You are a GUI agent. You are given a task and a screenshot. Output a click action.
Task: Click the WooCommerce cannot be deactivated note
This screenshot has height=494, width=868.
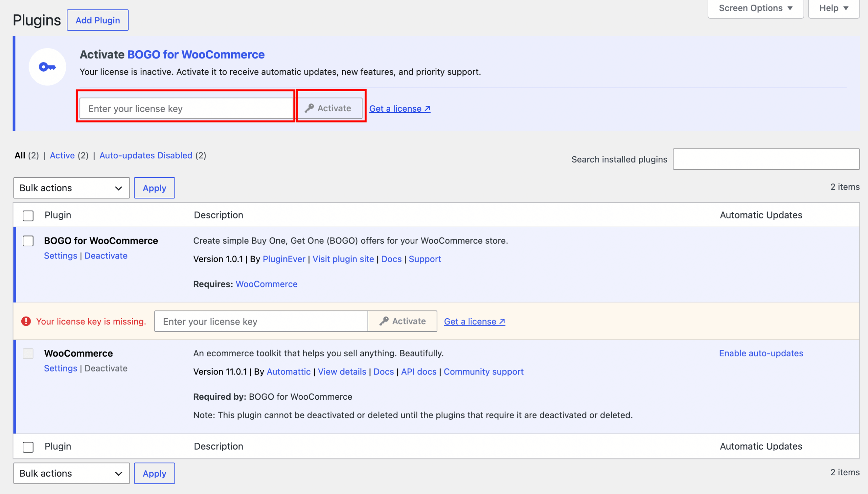413,415
